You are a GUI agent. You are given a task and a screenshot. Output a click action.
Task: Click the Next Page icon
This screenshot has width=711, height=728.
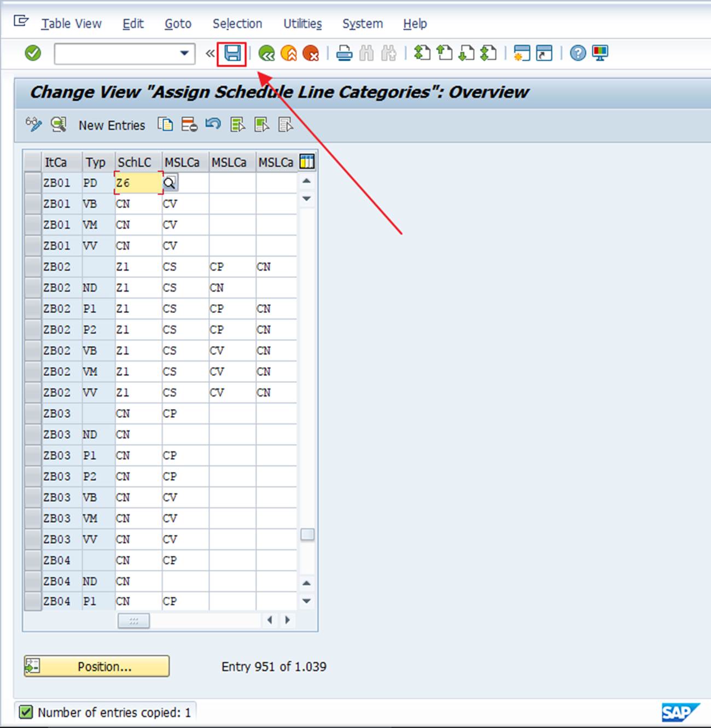[x=466, y=53]
